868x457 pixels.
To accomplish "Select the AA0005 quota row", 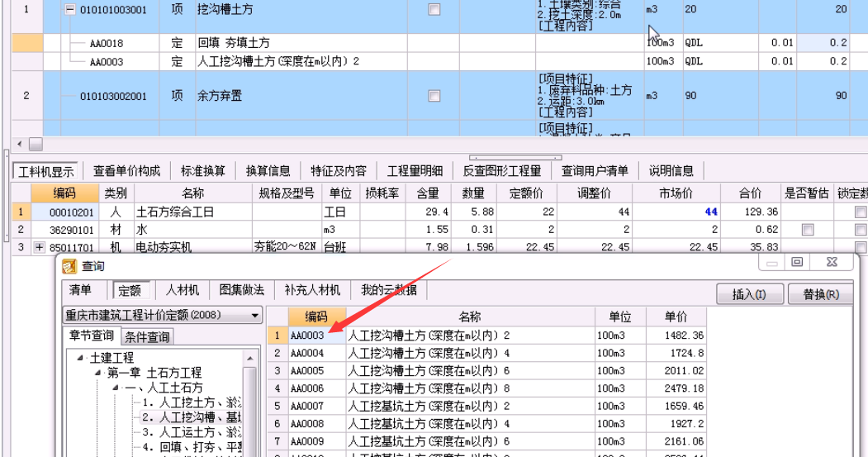I will (x=487, y=370).
